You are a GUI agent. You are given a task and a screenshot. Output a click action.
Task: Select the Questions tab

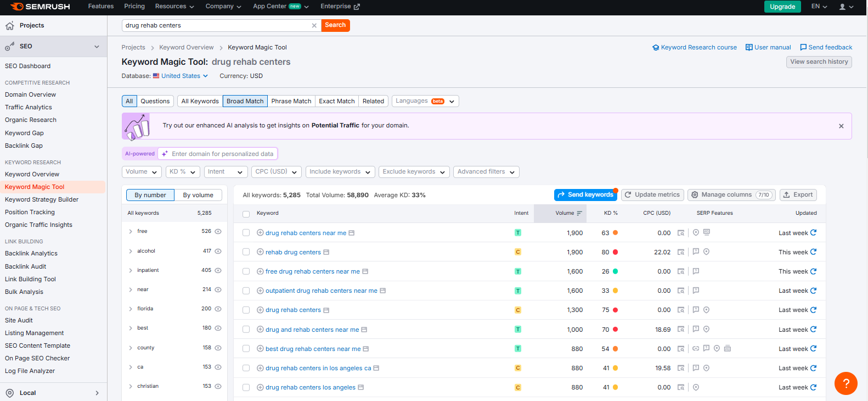[x=155, y=101]
